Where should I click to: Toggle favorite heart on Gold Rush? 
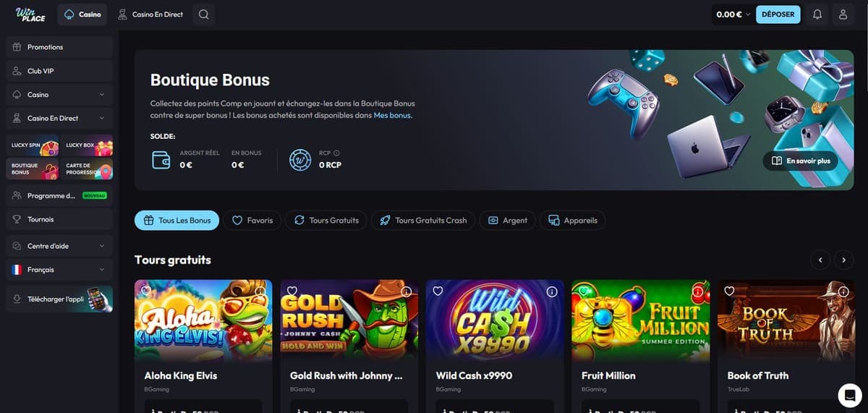pyautogui.click(x=292, y=291)
